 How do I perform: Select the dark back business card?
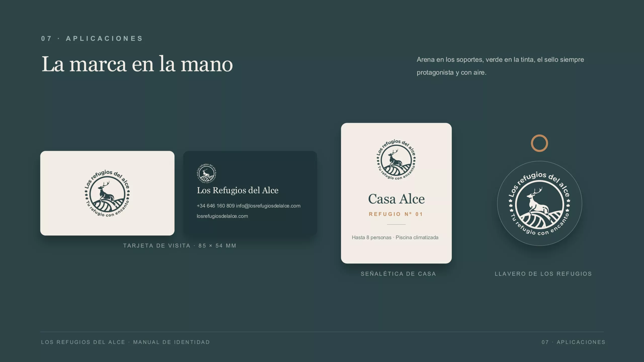tap(250, 193)
